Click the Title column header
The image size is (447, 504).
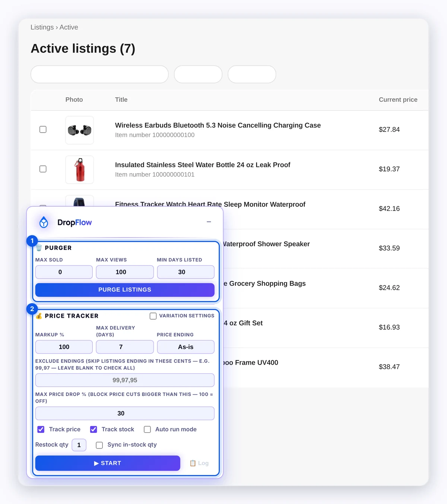point(121,99)
